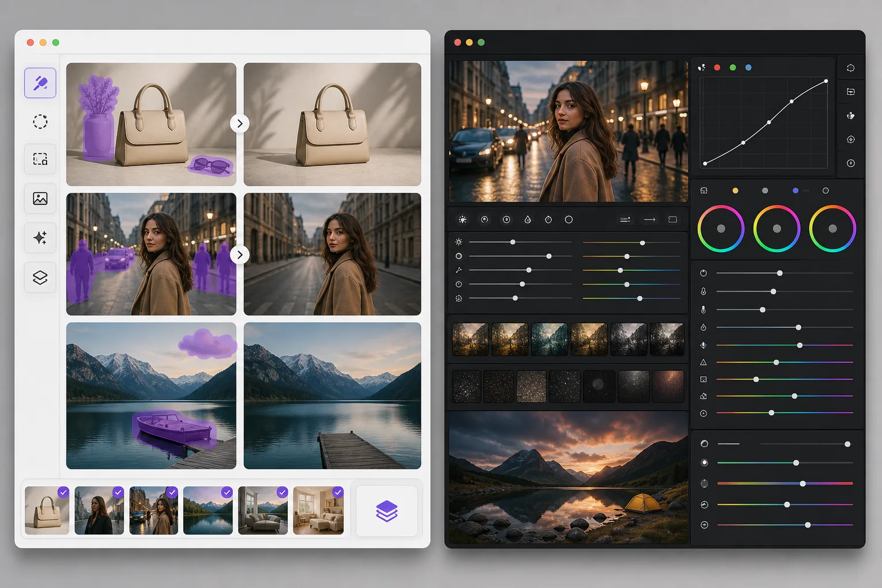Select the red curve channel dot

pyautogui.click(x=717, y=67)
